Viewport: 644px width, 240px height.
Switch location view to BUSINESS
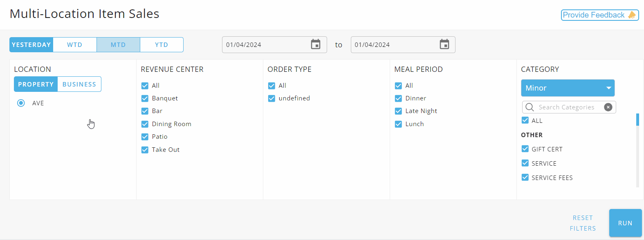pyautogui.click(x=79, y=84)
